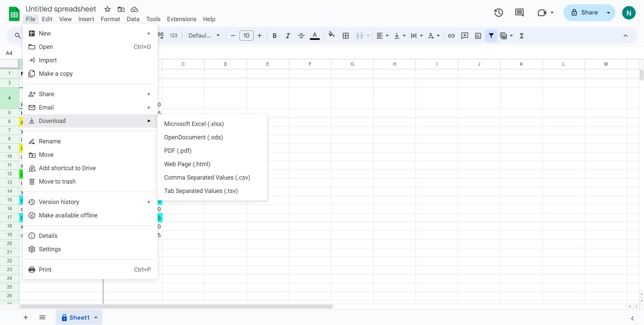Screen dimensions: 644x325
Task: Star the Untitled spreadsheet
Action: [107, 9]
